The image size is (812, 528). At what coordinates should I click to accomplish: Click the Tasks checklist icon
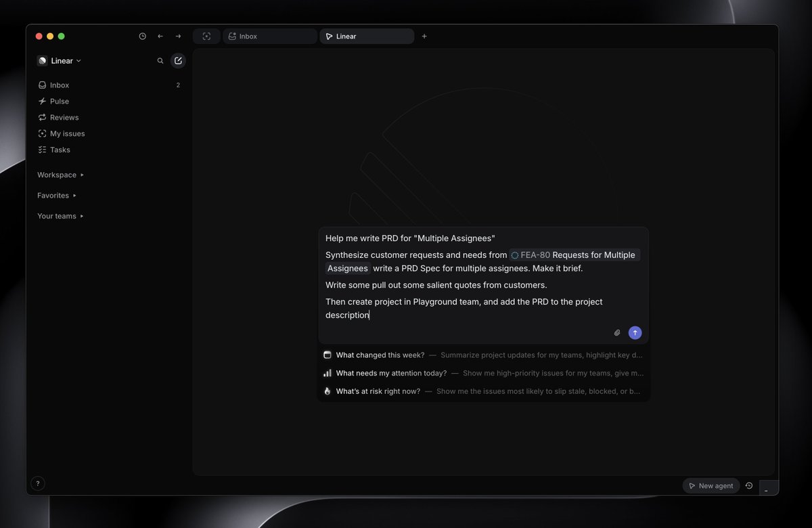tap(43, 150)
